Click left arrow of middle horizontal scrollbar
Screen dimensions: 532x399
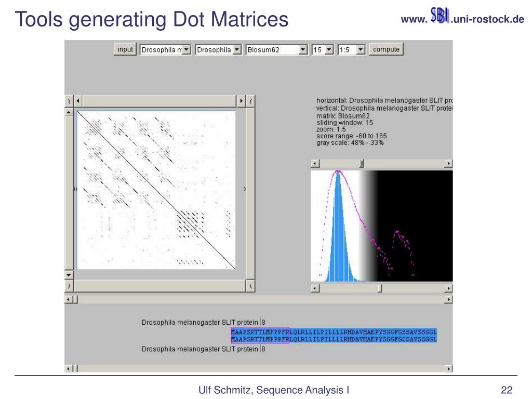click(69, 299)
